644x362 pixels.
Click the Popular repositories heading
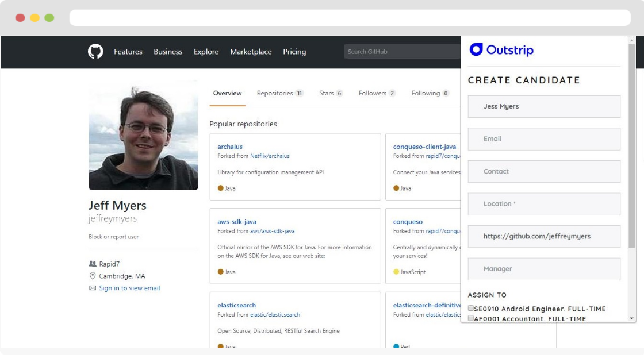243,124
